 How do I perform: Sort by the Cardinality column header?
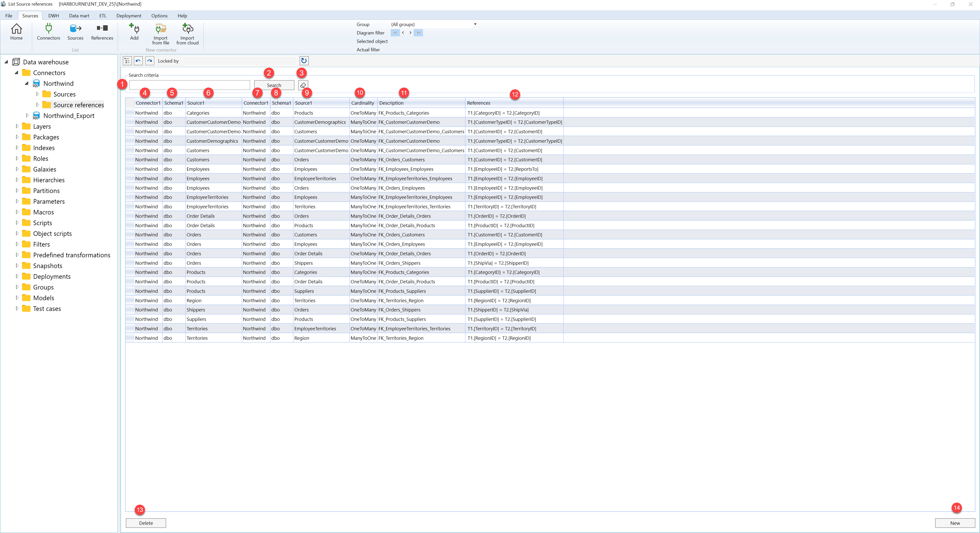(363, 103)
